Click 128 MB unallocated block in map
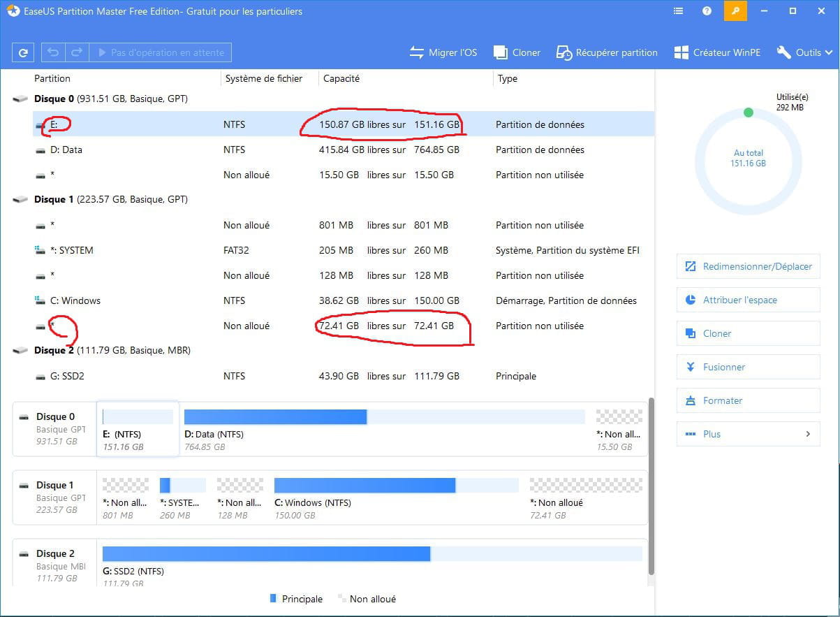This screenshot has height=617, width=840. click(x=240, y=498)
